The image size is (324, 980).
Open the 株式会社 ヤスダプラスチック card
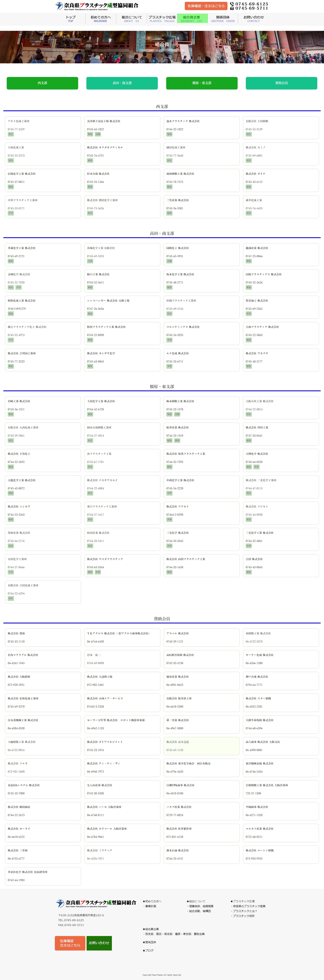(122, 566)
